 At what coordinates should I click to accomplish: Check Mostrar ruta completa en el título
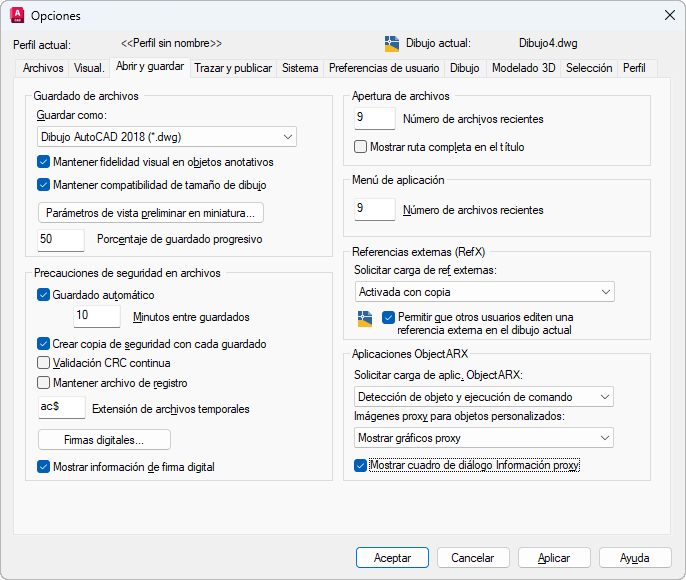pos(362,147)
